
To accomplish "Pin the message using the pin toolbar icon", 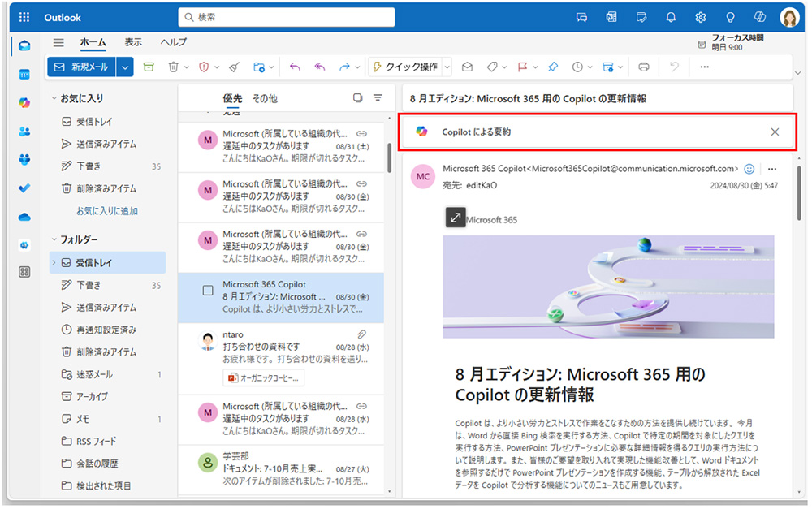I will pyautogui.click(x=553, y=67).
